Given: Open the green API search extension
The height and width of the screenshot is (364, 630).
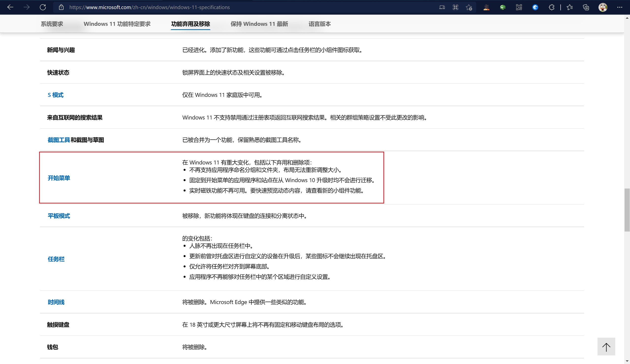Looking at the screenshot, I should point(503,7).
